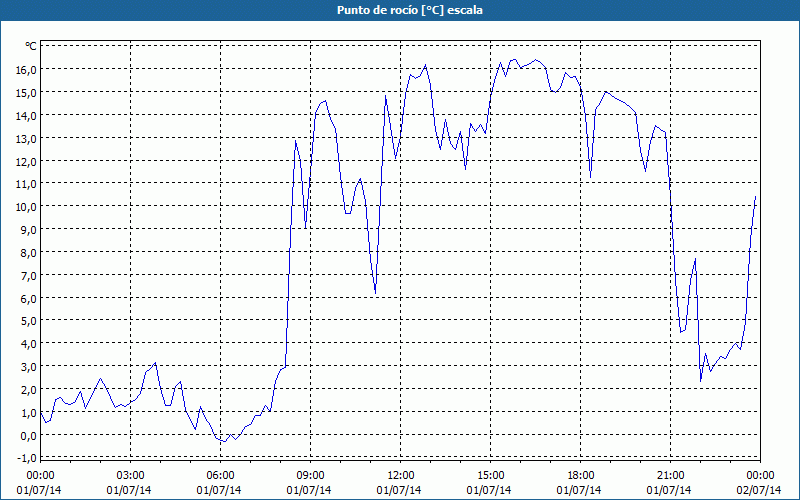Select the '15,0' y-axis label
This screenshot has height=500, width=800.
click(x=27, y=93)
